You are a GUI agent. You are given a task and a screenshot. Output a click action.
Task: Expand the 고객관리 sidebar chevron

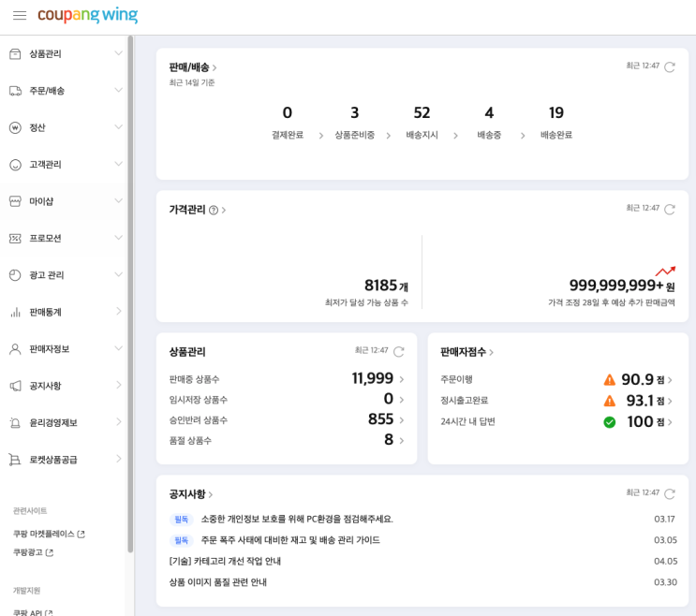click(x=119, y=164)
